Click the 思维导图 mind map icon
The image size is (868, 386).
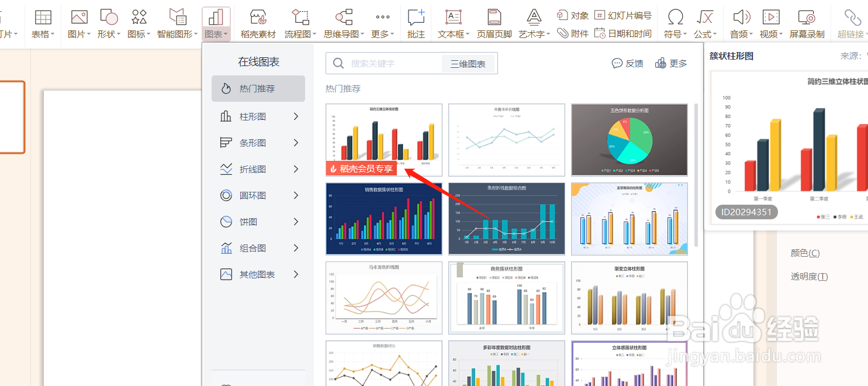(x=344, y=17)
